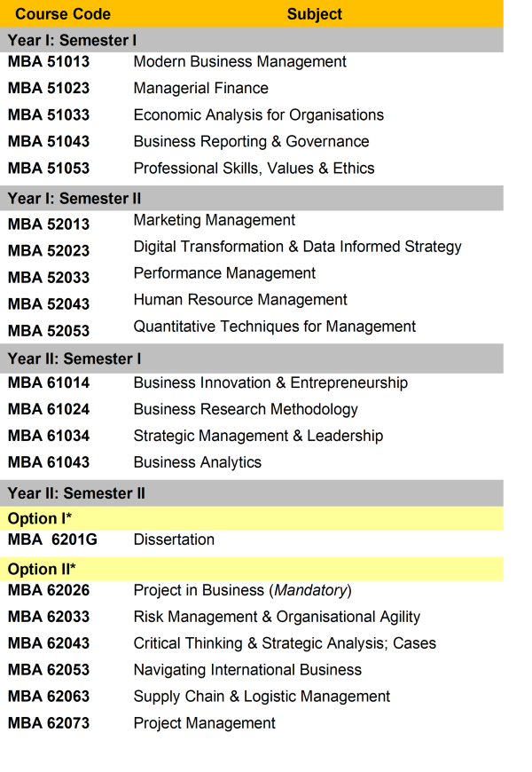The width and height of the screenshot is (532, 772).
Task: Select Marketing Management subject
Action: pos(214,220)
